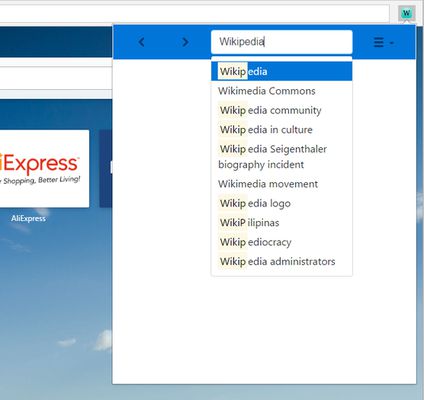This screenshot has height=400, width=424.
Task: Go forward with the right arrow
Action: pos(185,42)
